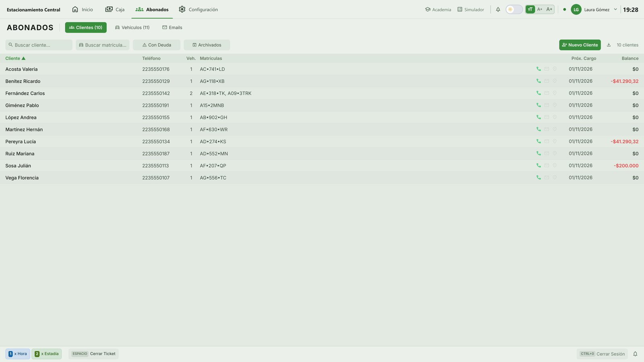Toggle the Archivados filter
Image resolution: width=644 pixels, height=362 pixels.
coord(207,45)
